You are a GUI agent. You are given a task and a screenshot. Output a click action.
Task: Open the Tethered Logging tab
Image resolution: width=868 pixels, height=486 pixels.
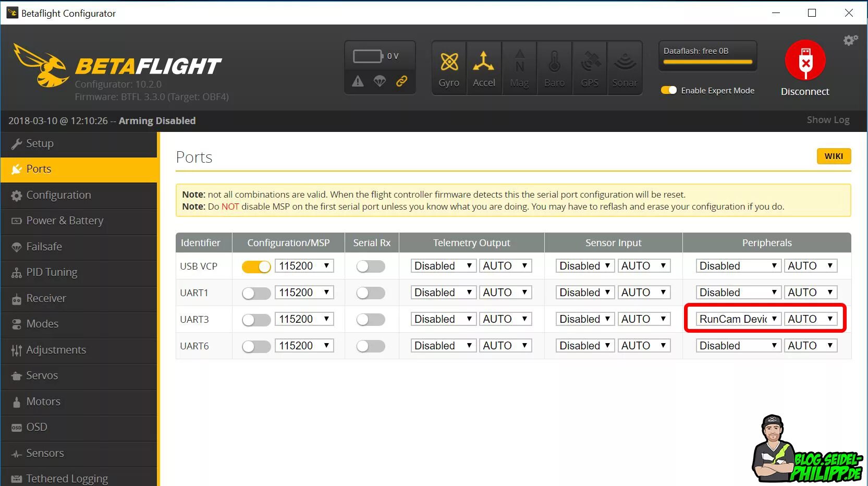79,477
